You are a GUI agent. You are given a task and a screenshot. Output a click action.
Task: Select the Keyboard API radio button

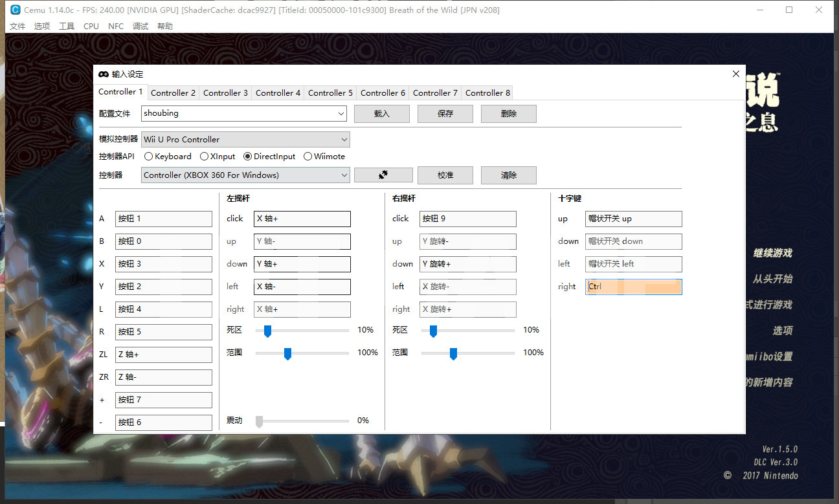149,157
